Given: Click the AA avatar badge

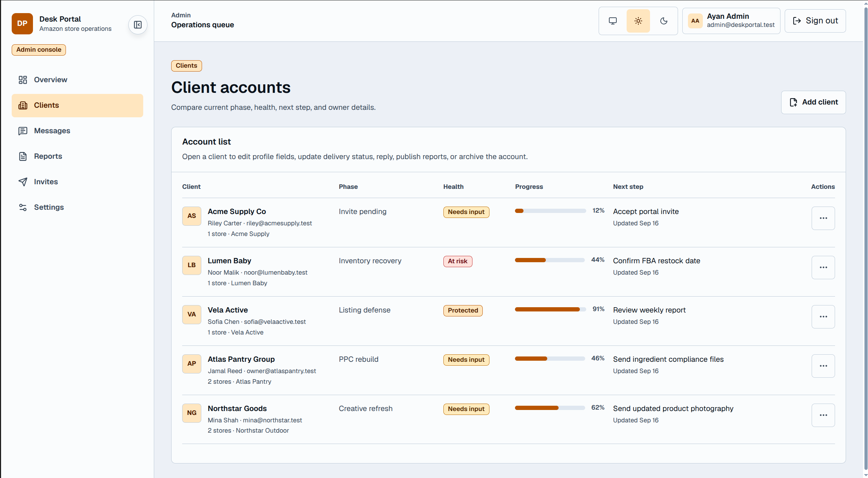Looking at the screenshot, I should click(x=695, y=21).
